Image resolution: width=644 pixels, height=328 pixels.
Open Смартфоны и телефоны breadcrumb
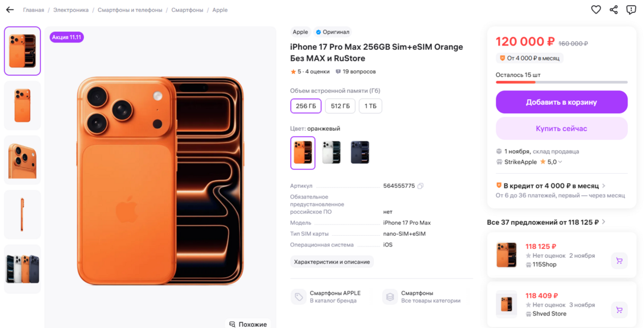tap(130, 10)
